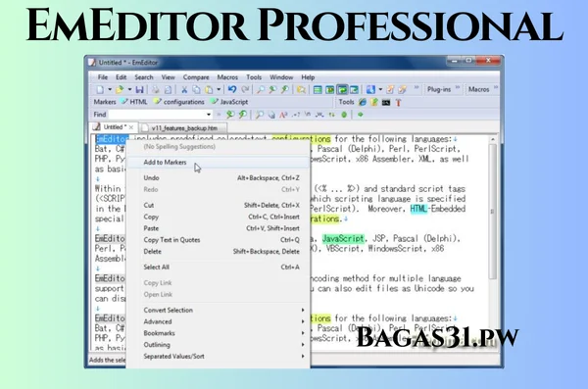Toggle Wrap by Characters mode

coord(330,89)
